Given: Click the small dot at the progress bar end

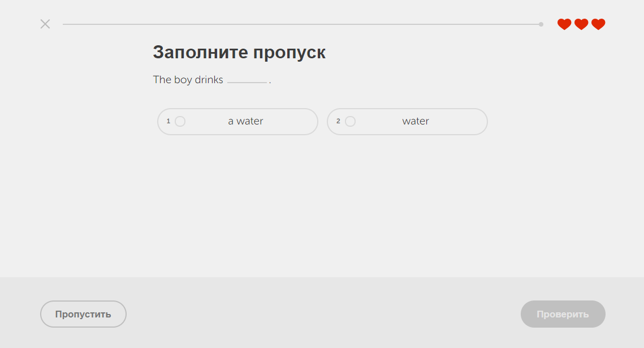Looking at the screenshot, I should tap(541, 24).
